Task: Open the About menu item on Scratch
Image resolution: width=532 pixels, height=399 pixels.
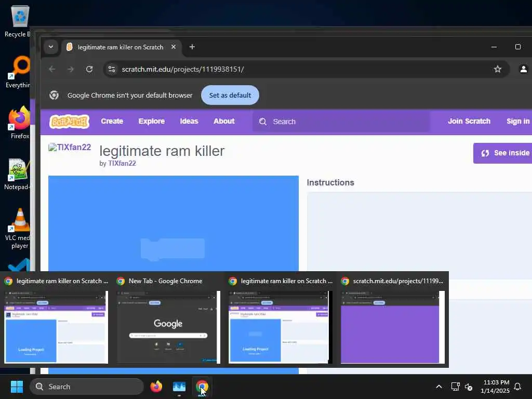Action: pos(224,122)
